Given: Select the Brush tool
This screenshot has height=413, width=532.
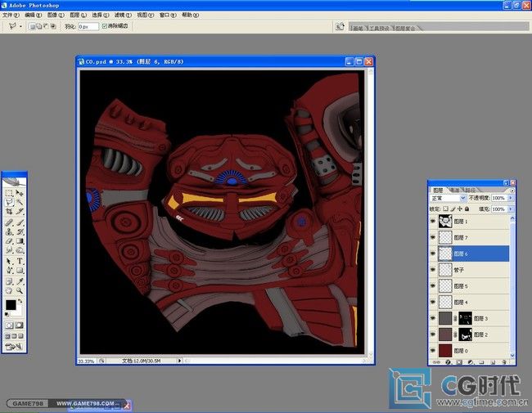Looking at the screenshot, I should [x=20, y=222].
